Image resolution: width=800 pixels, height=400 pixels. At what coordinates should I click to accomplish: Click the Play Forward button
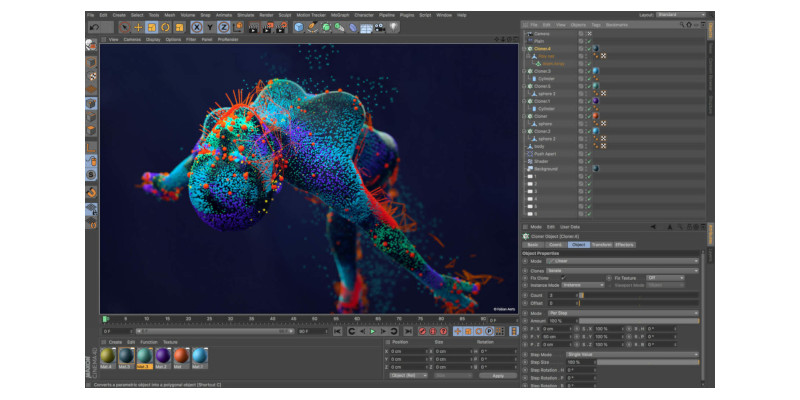pyautogui.click(x=372, y=331)
